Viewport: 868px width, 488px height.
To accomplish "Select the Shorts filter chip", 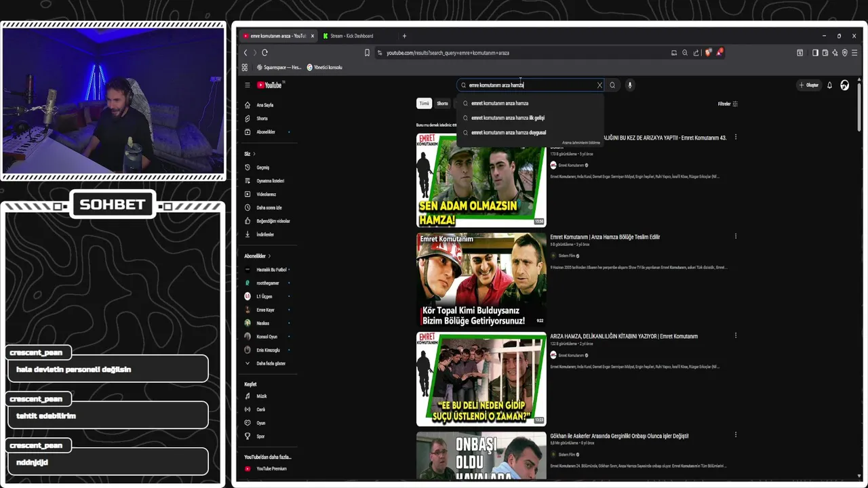I will pos(442,104).
